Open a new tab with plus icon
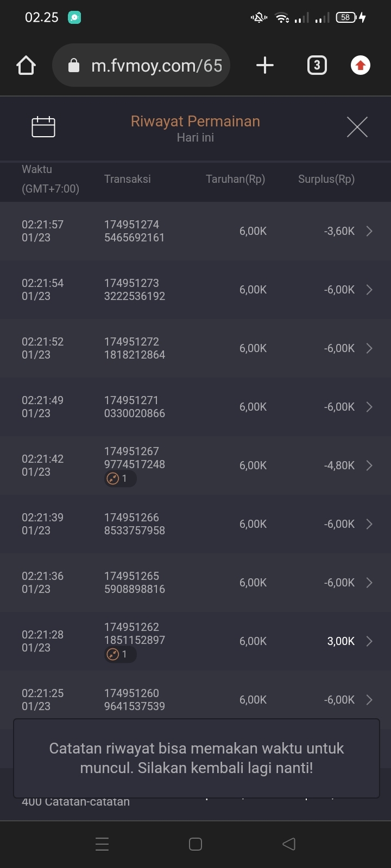The width and height of the screenshot is (391, 868). click(x=264, y=66)
